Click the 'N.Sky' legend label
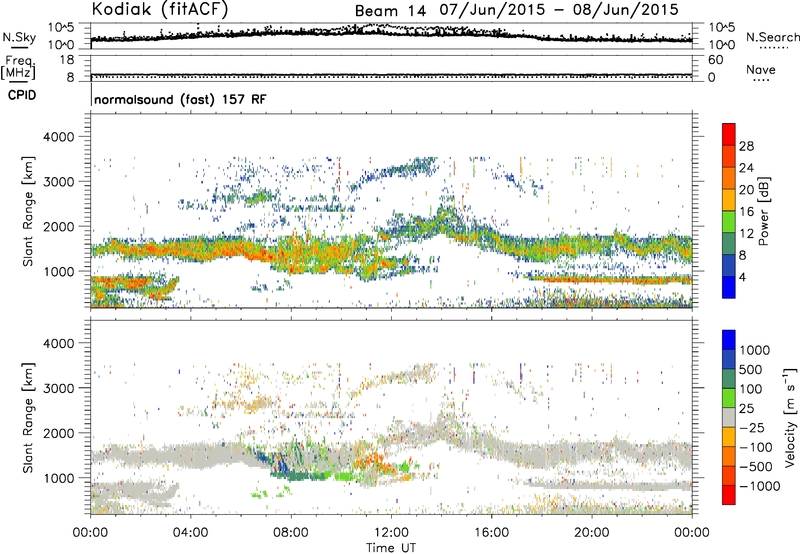The width and height of the screenshot is (800, 554). [x=19, y=37]
